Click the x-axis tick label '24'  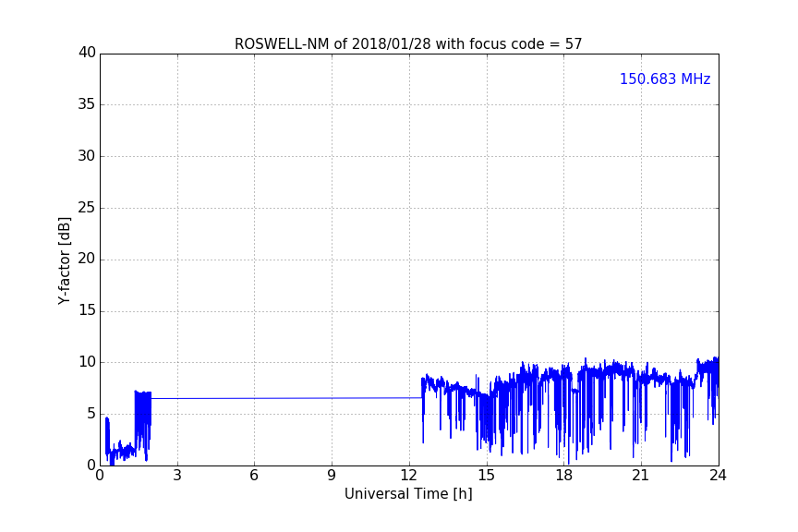click(x=718, y=476)
